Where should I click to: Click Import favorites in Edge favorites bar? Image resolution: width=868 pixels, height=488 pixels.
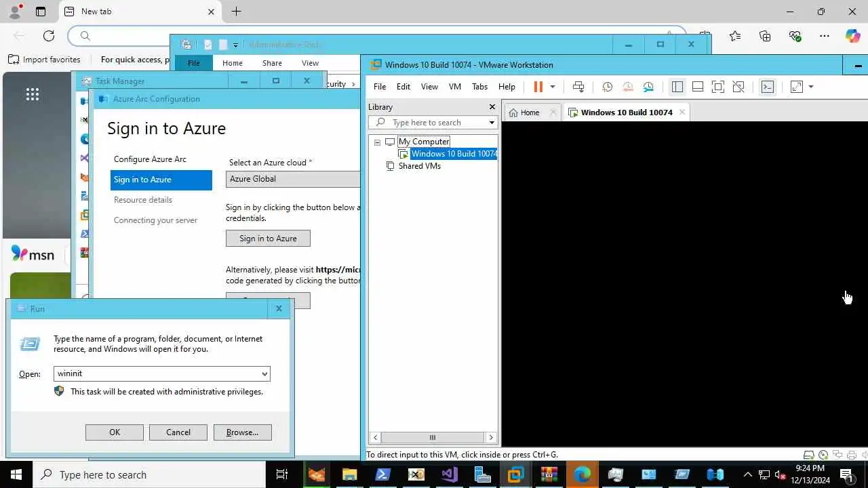(x=44, y=60)
